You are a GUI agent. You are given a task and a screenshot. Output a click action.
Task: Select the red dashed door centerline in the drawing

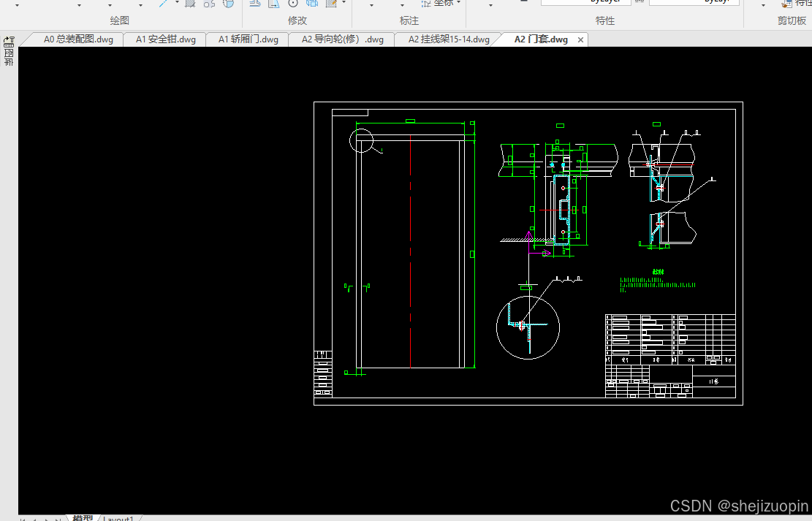tap(411, 252)
